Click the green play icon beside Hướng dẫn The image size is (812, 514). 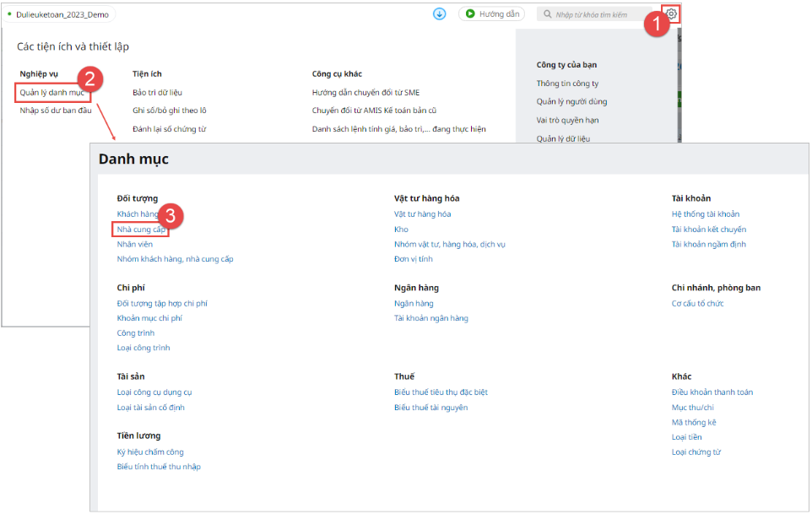(469, 14)
